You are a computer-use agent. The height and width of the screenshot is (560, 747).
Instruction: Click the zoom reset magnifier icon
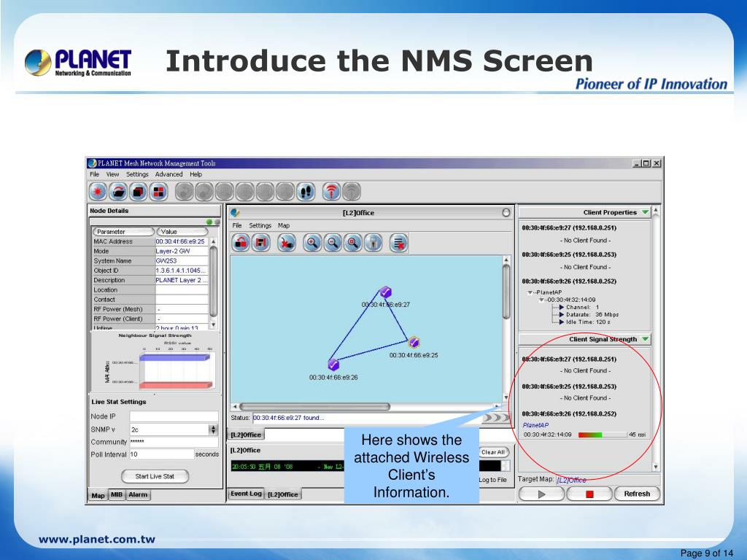[x=352, y=243]
